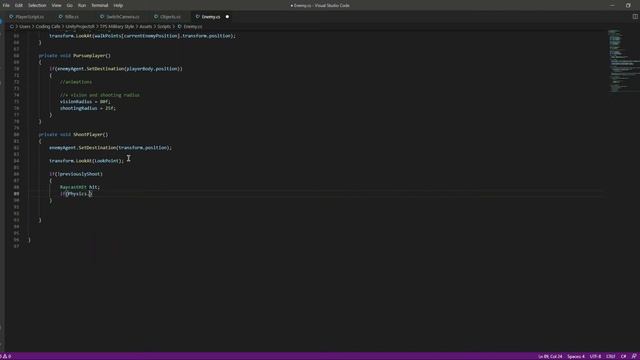640x360 pixels.
Task: Click the vision and shooting radius comment
Action: 100,95
